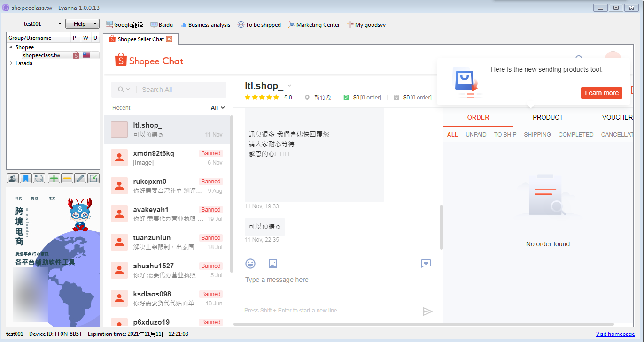This screenshot has width=644, height=342.
Task: Click the quick reply message icon
Action: 426,264
